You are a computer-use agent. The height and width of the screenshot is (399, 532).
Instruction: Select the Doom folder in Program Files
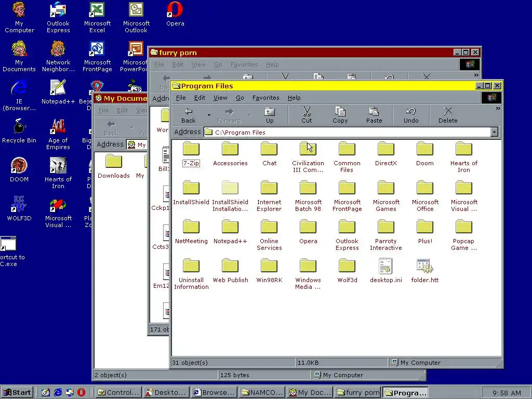tap(425, 154)
